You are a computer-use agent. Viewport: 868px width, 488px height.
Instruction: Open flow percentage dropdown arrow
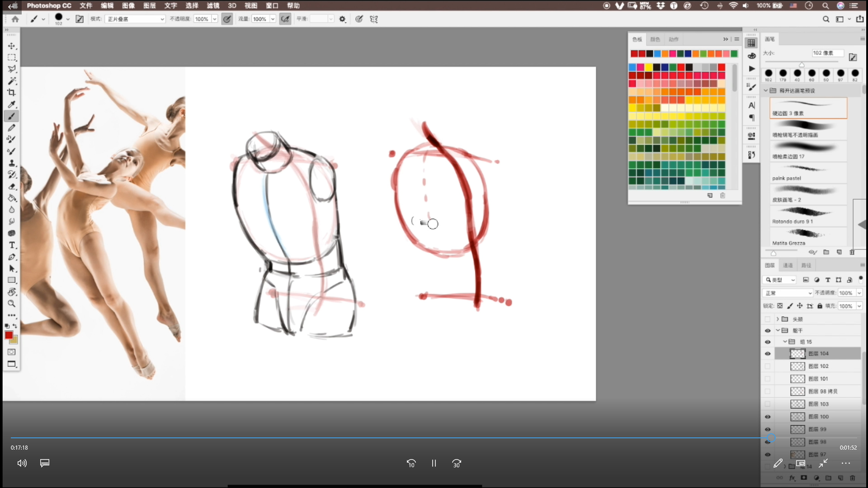[x=273, y=19]
